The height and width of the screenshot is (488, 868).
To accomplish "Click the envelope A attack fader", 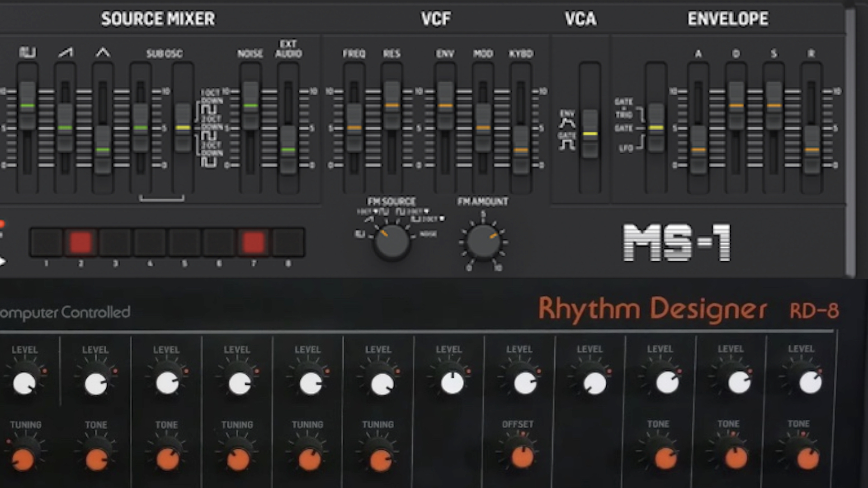I will pos(698,150).
